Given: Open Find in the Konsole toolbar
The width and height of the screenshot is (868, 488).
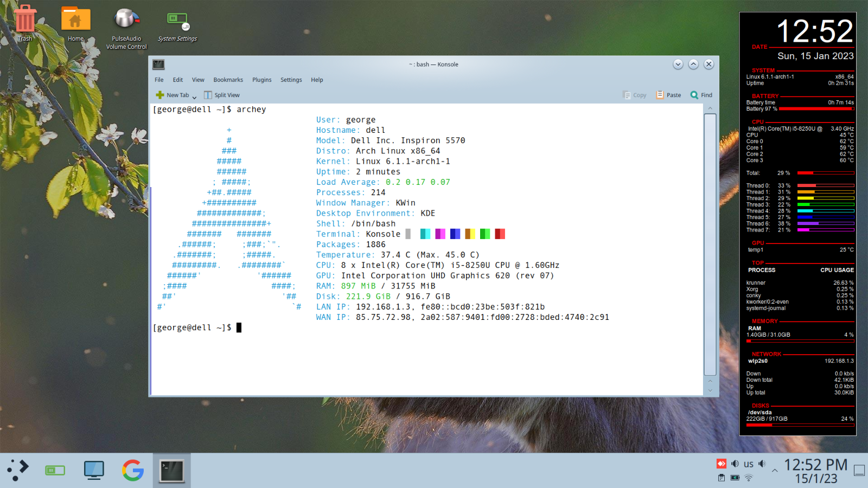Looking at the screenshot, I should point(701,95).
